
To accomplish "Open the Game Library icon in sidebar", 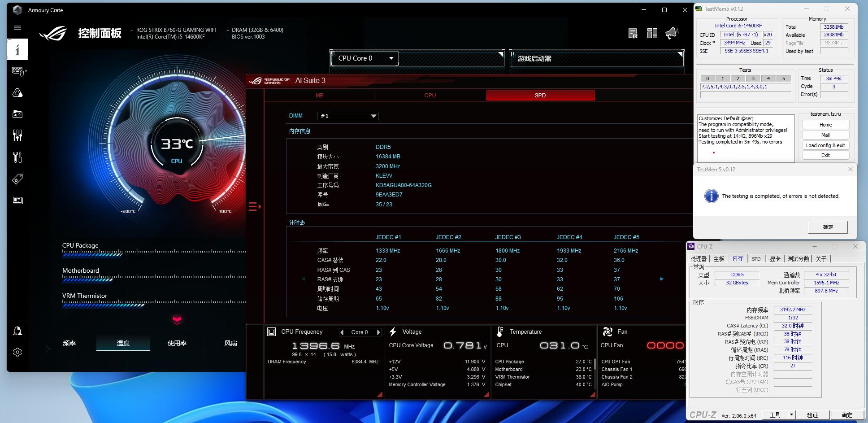I will [17, 114].
